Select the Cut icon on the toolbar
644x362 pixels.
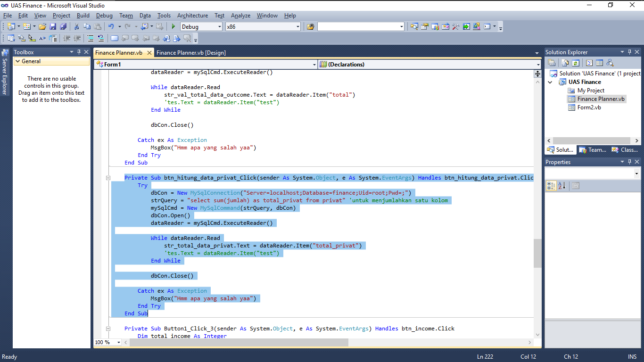click(x=77, y=26)
